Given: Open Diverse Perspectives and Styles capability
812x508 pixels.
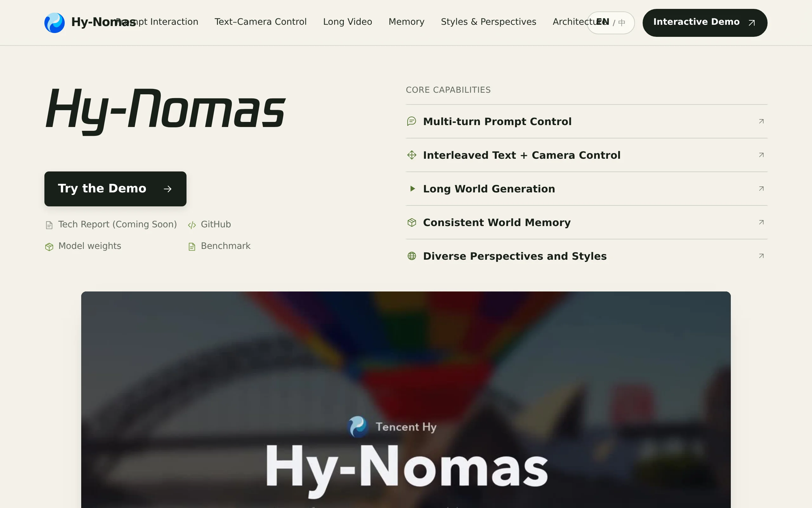Looking at the screenshot, I should 586,256.
